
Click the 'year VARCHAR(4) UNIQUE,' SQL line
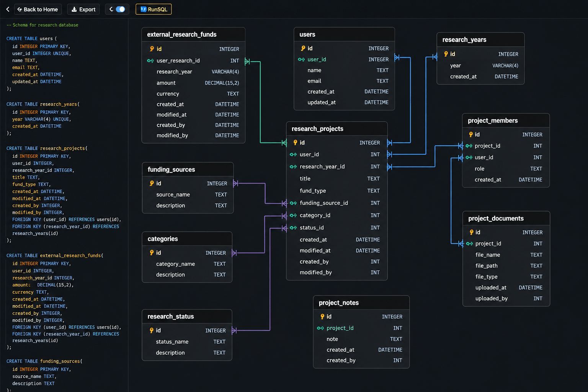pos(41,119)
